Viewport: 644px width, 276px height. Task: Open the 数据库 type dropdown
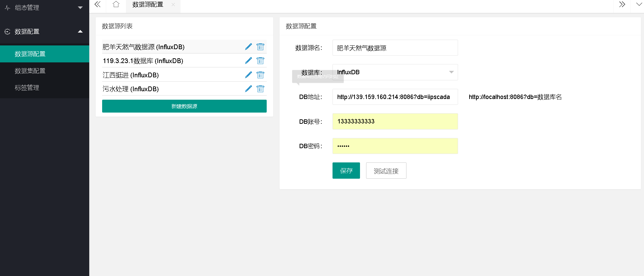coord(395,72)
